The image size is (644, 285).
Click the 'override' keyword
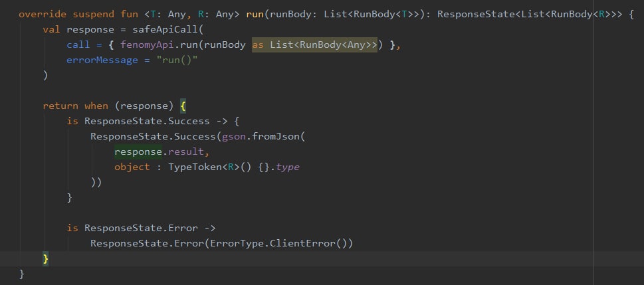coord(43,15)
